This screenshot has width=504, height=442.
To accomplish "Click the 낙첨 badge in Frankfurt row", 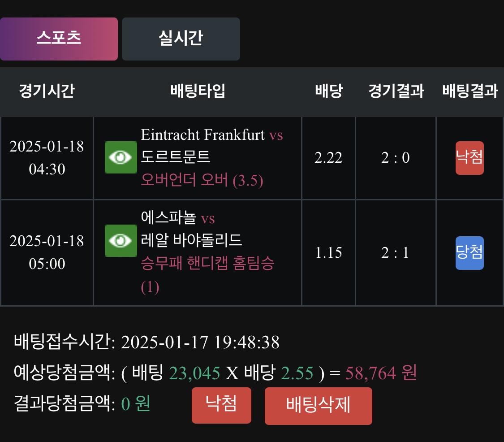I will point(469,158).
